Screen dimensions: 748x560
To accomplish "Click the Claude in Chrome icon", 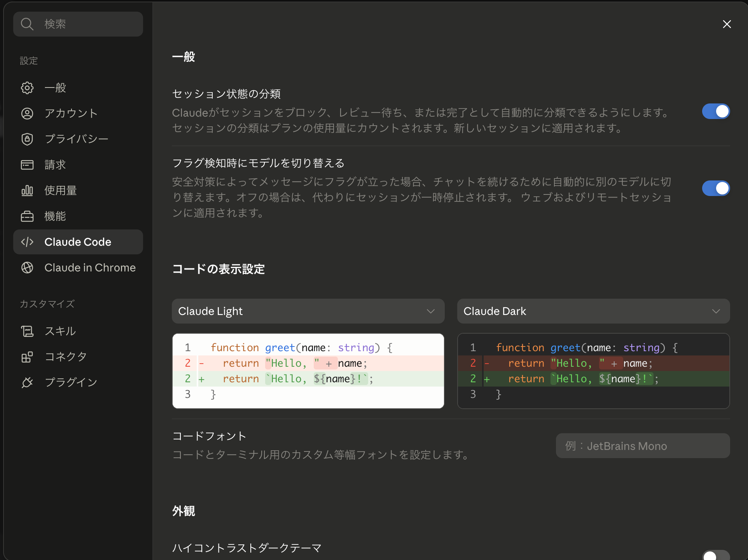I will [x=27, y=268].
